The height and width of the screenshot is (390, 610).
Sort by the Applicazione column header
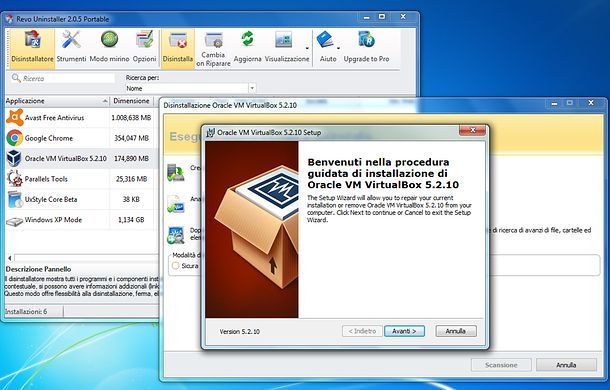click(x=57, y=101)
